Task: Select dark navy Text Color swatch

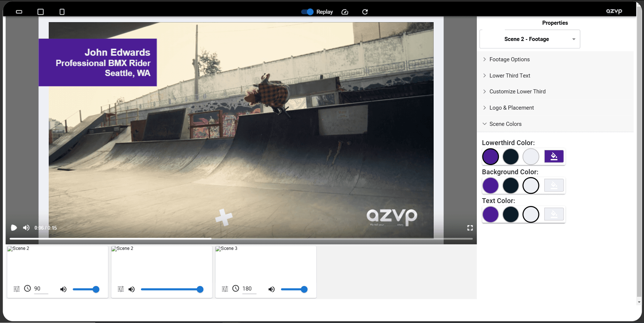Action: pyautogui.click(x=511, y=214)
